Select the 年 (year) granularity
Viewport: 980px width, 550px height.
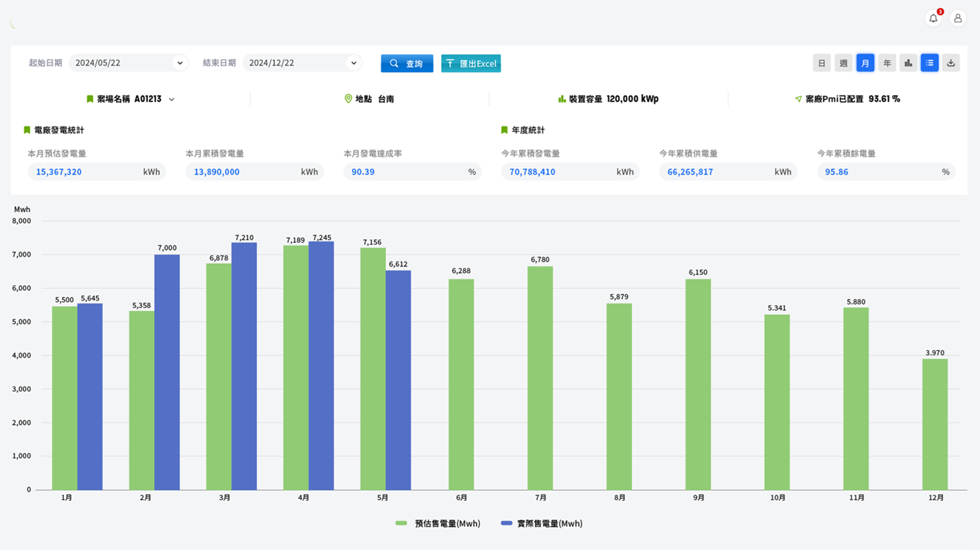click(x=887, y=63)
